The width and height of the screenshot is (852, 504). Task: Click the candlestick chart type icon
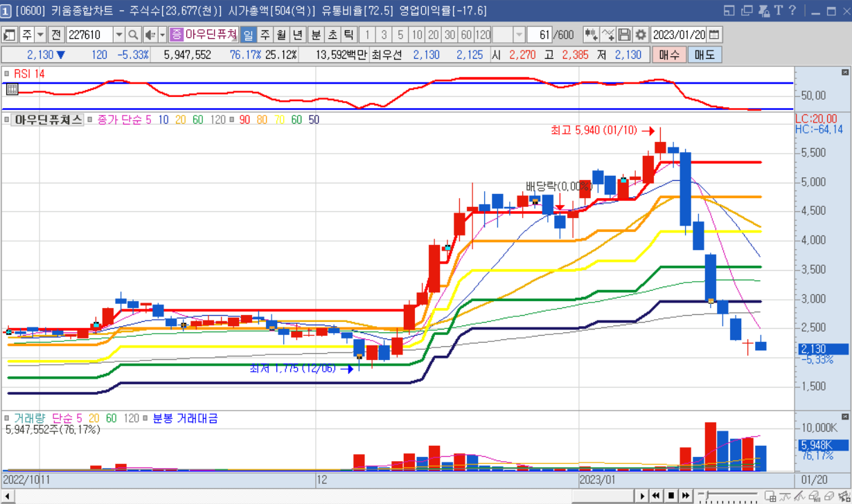(x=591, y=35)
